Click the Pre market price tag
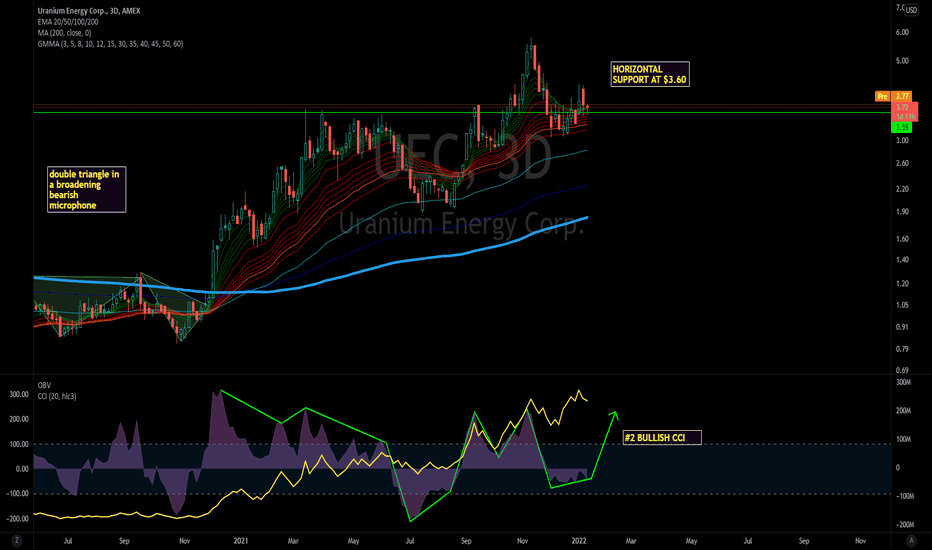 (x=883, y=96)
